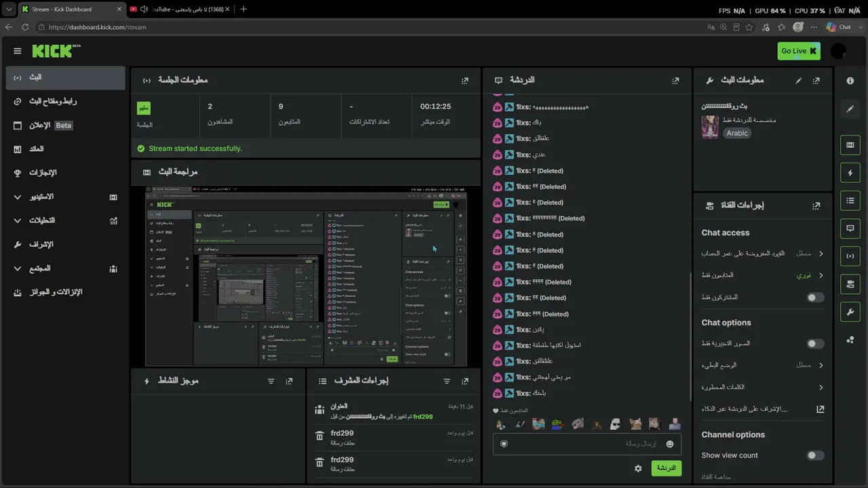The width and height of the screenshot is (868, 488).
Task: Open the emoji picker in the message box
Action: (670, 444)
